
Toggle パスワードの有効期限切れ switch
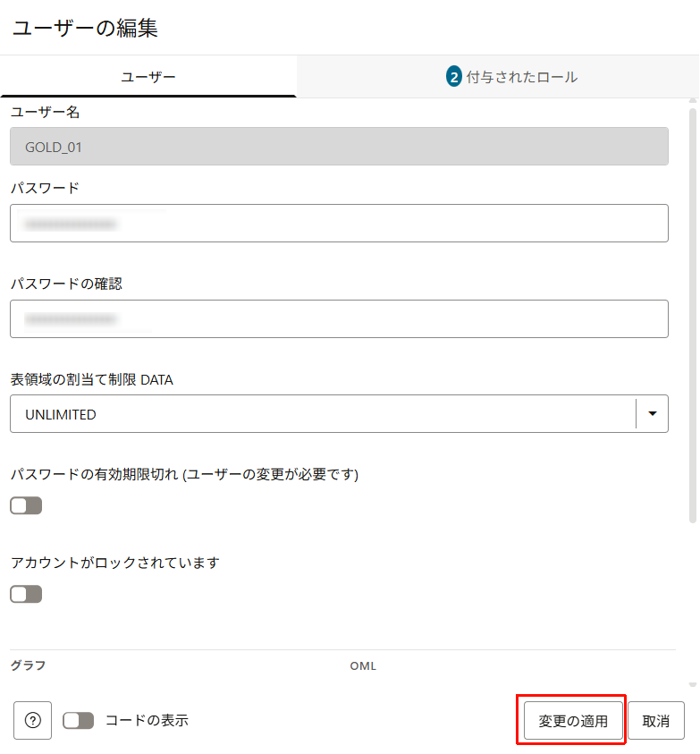[26, 505]
